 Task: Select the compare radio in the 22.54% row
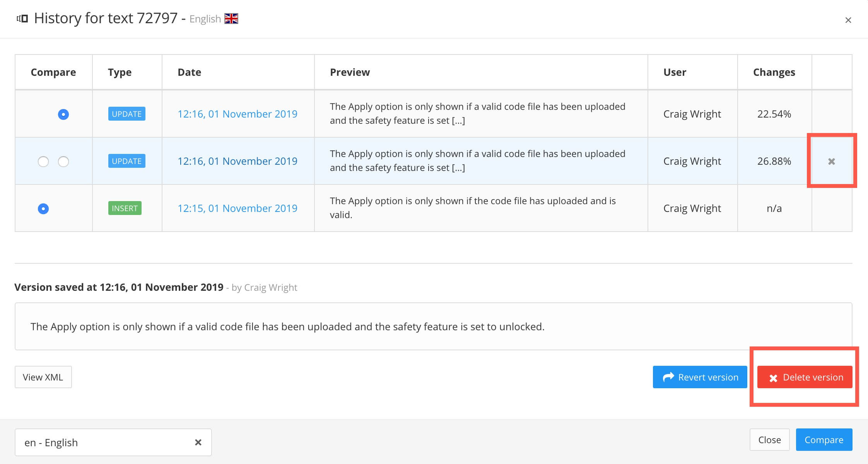tap(63, 114)
